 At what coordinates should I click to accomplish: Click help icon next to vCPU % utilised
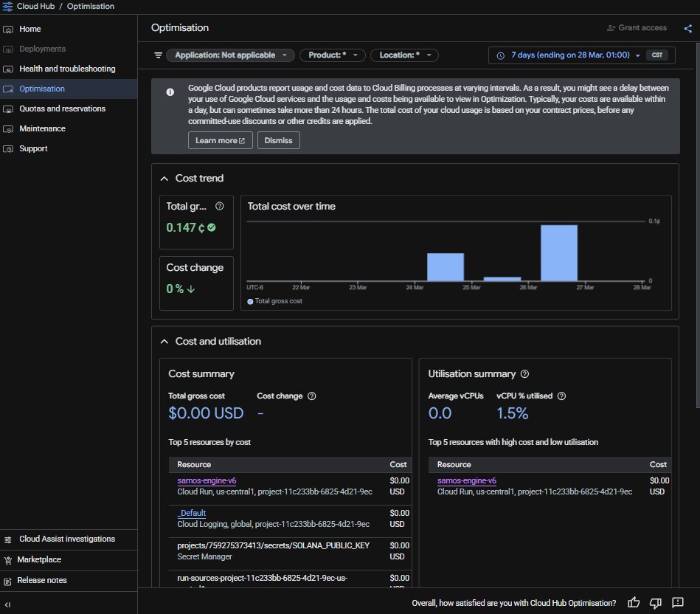pyautogui.click(x=561, y=396)
